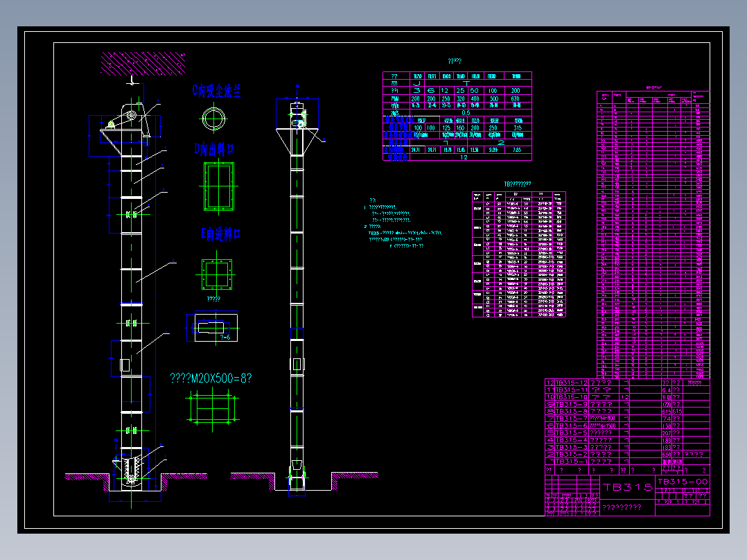Image resolution: width=747 pixels, height=560 pixels.
Task: Select parts list row TB315-4
Action: [627, 440]
